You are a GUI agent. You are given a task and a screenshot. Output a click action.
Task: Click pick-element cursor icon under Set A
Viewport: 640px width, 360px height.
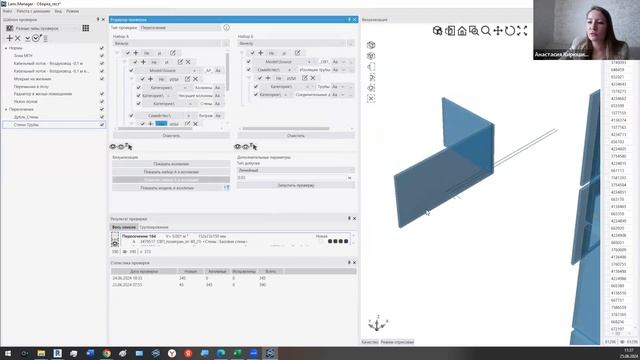(x=129, y=146)
